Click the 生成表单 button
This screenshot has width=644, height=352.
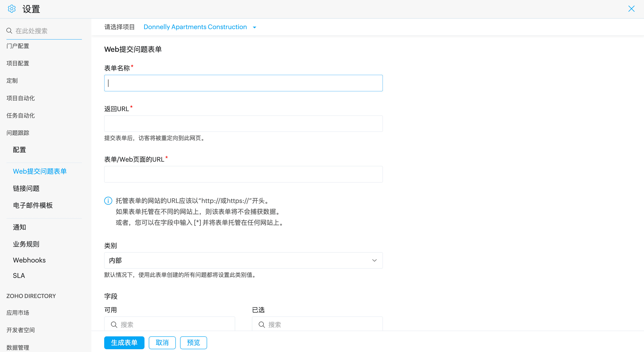[x=124, y=343]
